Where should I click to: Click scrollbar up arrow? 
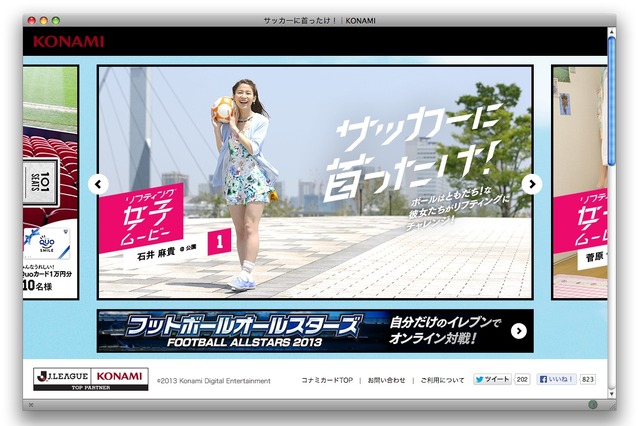tap(612, 31)
